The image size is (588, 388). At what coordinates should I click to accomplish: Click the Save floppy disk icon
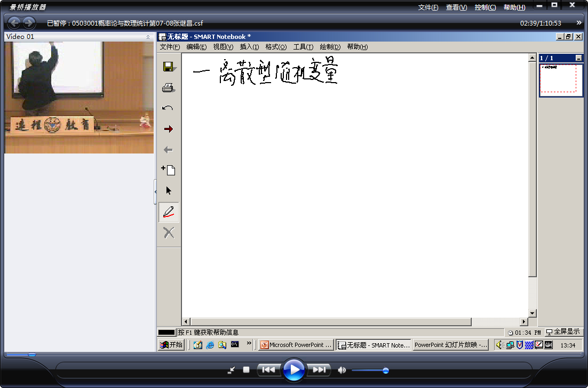[x=169, y=67]
